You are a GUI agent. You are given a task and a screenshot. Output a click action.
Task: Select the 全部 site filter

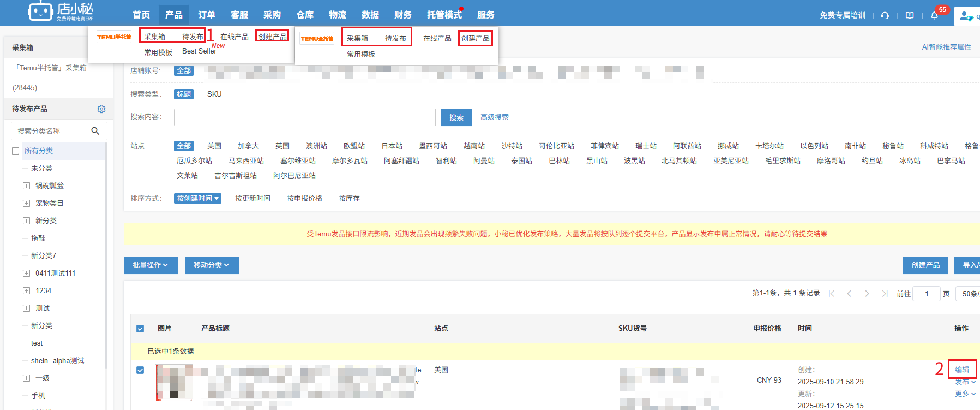(184, 146)
